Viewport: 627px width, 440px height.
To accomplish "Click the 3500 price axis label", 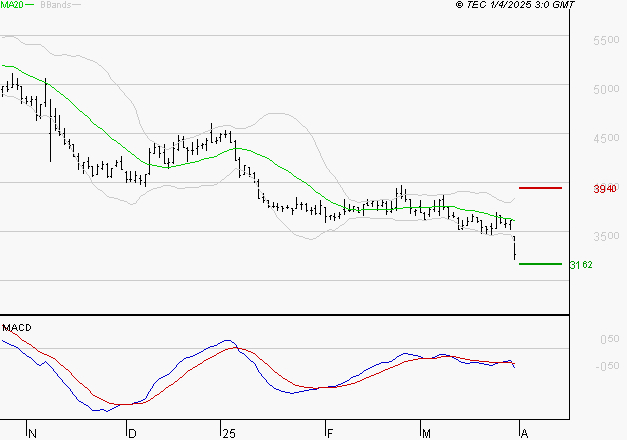I will click(606, 236).
